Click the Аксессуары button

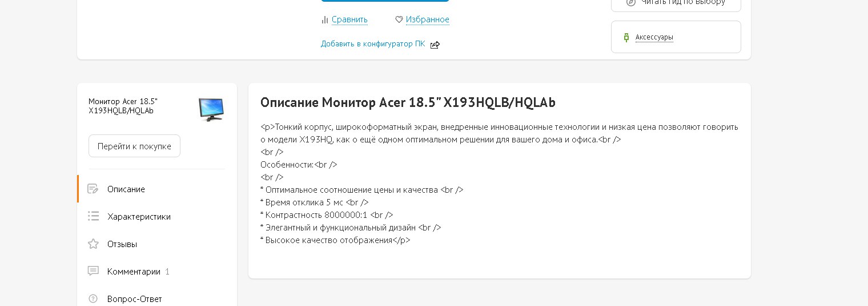pyautogui.click(x=676, y=37)
